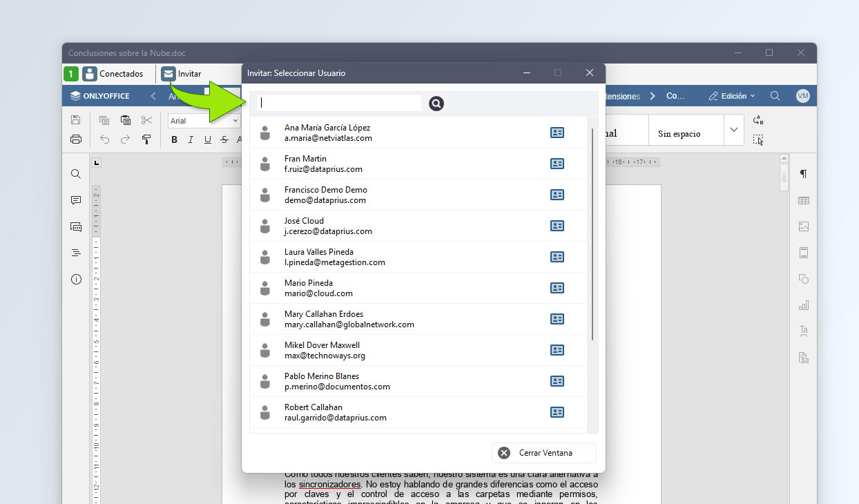859x504 pixels.
Task: Open contact card for Fran Martin
Action: point(557,164)
